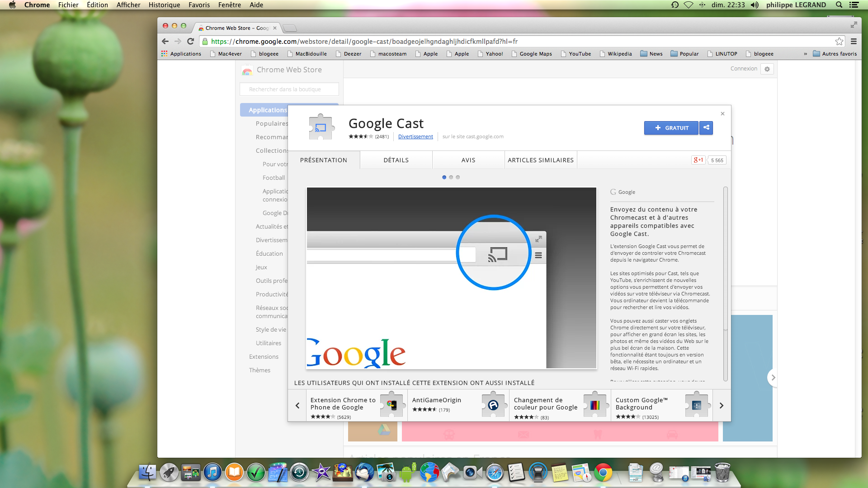Open the Chrome hamburger menu
The image size is (868, 488).
click(x=854, y=42)
